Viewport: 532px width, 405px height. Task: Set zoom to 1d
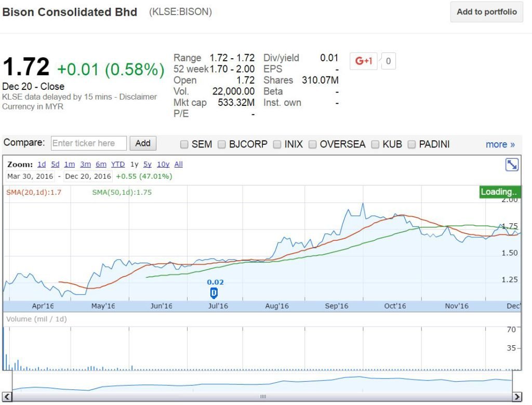coord(42,164)
